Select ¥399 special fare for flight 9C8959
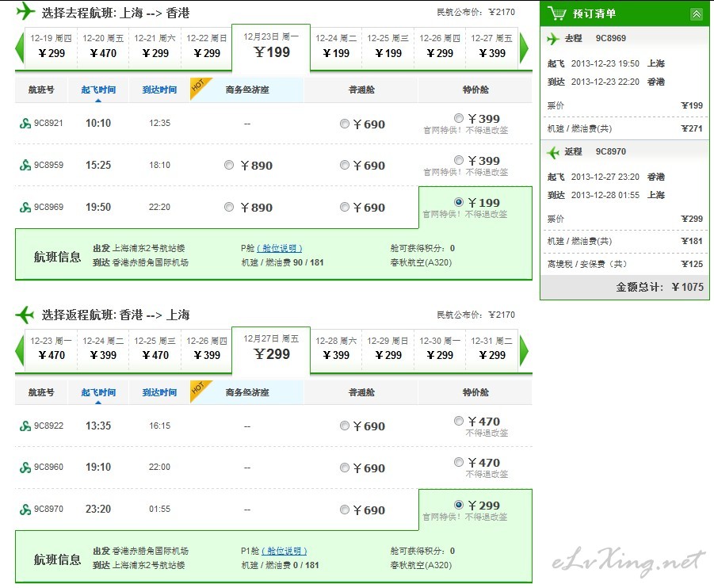714x588 pixels. coord(459,160)
